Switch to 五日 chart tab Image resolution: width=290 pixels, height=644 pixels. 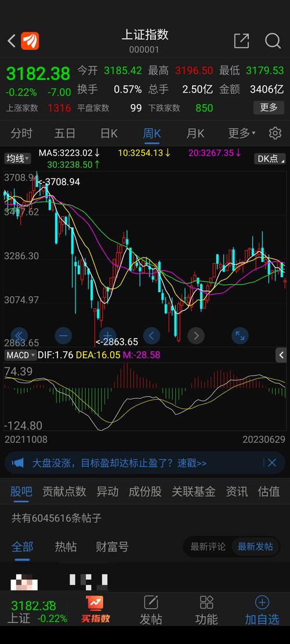(65, 133)
